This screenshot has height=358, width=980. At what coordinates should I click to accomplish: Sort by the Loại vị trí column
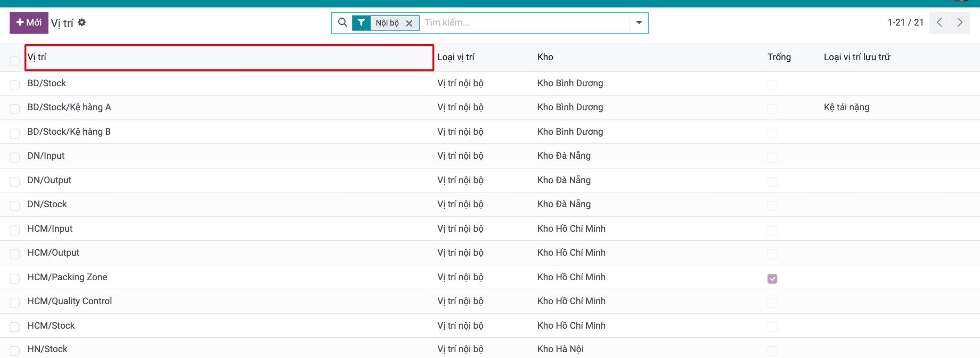pos(456,57)
